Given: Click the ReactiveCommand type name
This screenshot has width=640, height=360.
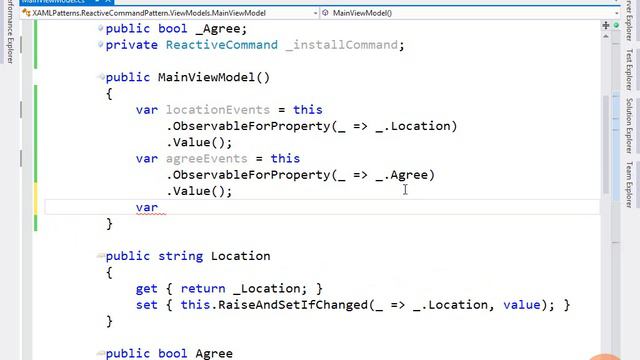Looking at the screenshot, I should (x=222, y=45).
